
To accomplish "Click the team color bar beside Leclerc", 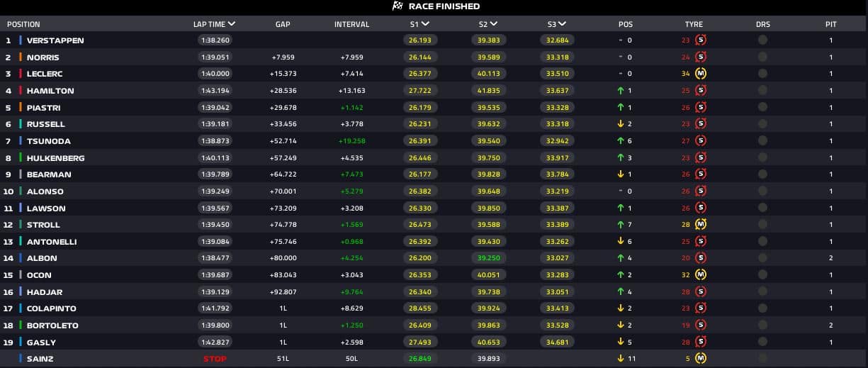I will click(x=21, y=74).
